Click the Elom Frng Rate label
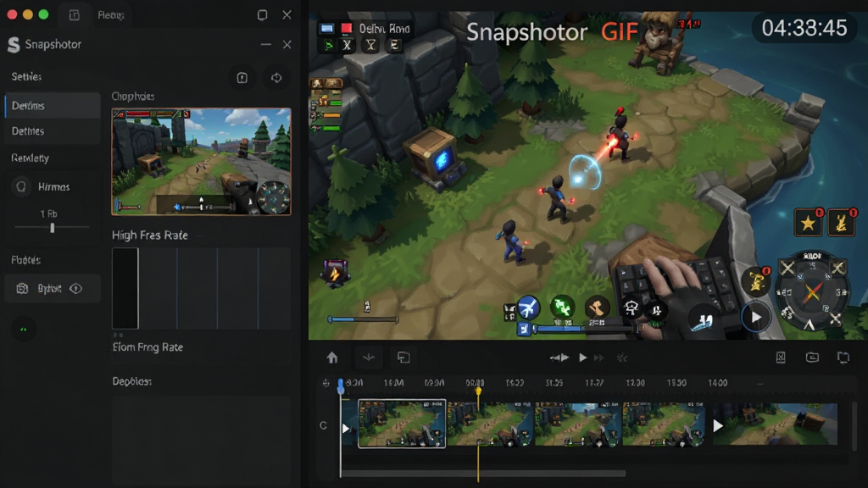868x488 pixels. [147, 347]
